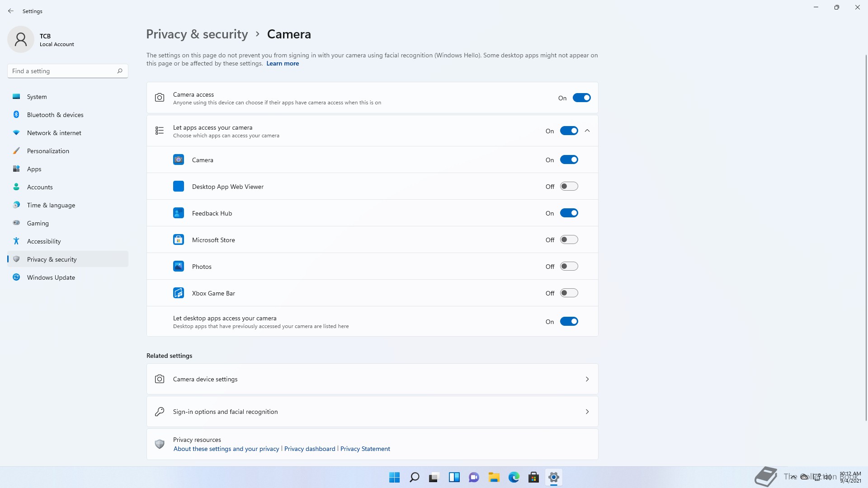The image size is (868, 488).
Task: Click the Learn more link
Action: tap(283, 63)
